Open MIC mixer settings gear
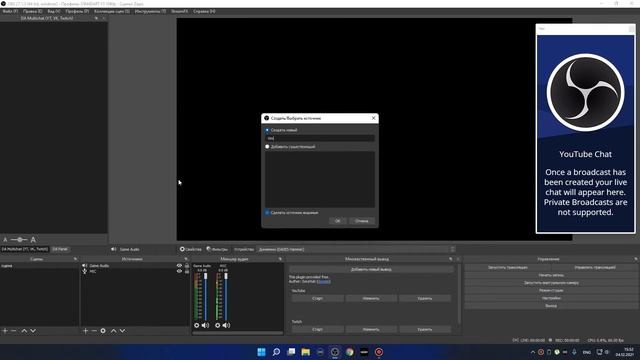The height and width of the screenshot is (360, 640). 218,325
